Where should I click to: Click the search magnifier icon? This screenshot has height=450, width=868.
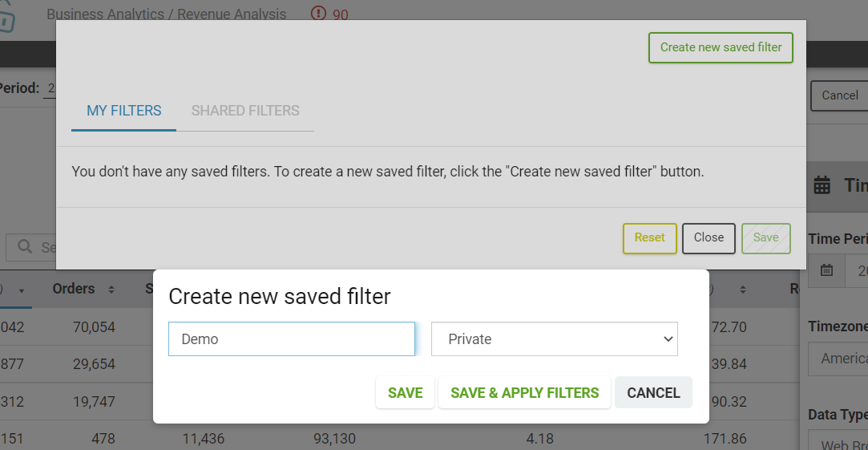click(x=25, y=246)
